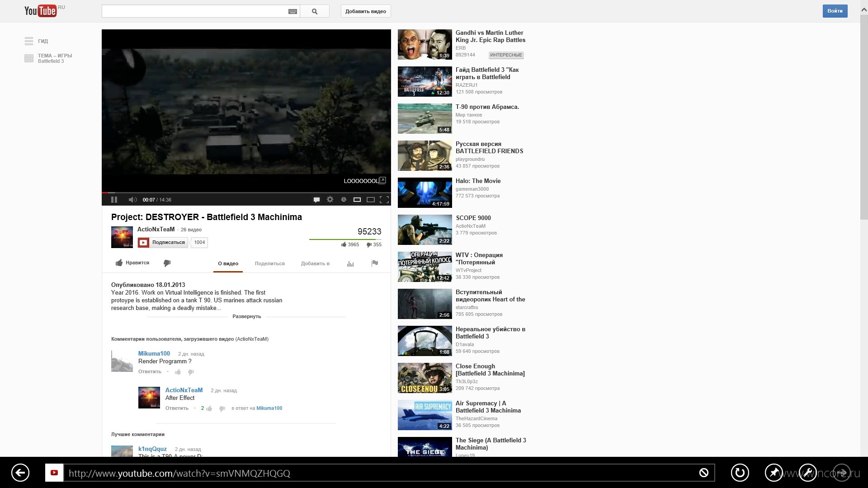Switch to small player size
868x488 pixels.
tap(357, 200)
